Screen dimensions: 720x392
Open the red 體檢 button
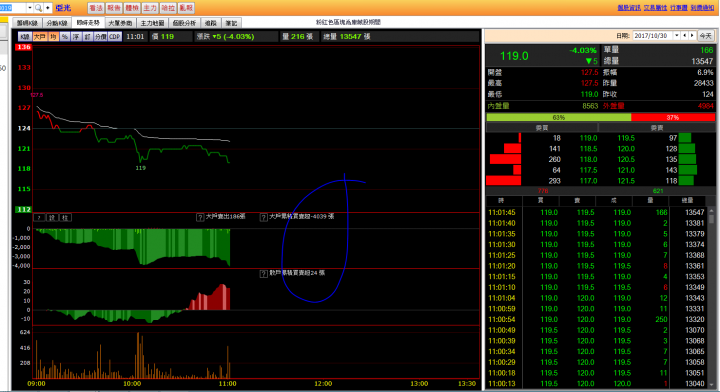tap(132, 8)
